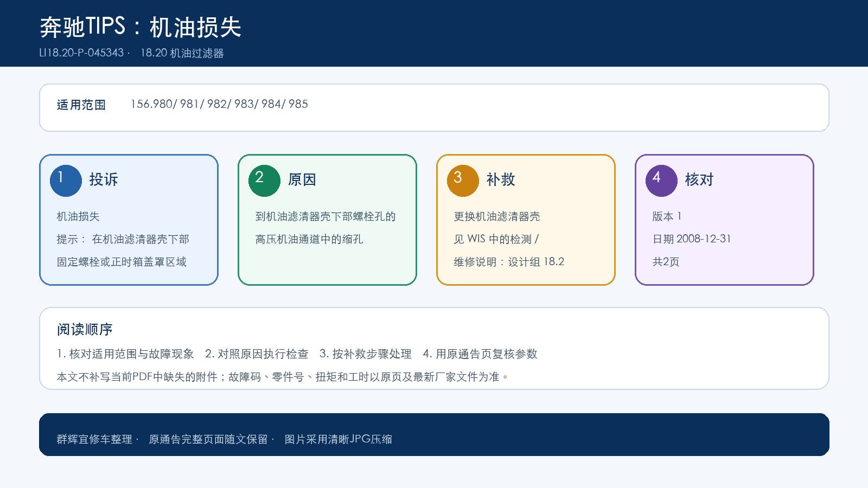Click the line 高压机油通道中的缩孔
The width and height of the screenshot is (868, 488).
(x=309, y=239)
